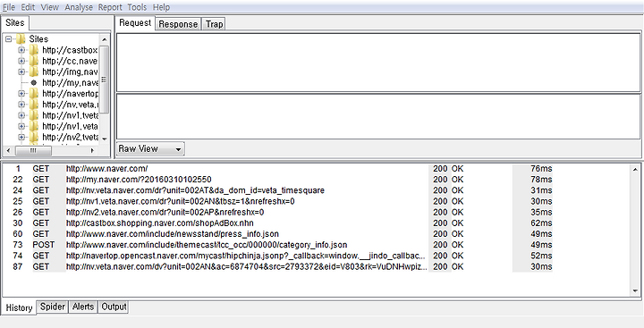This screenshot has height=328, width=644.
Task: Open the Output tab
Action: pos(114,307)
